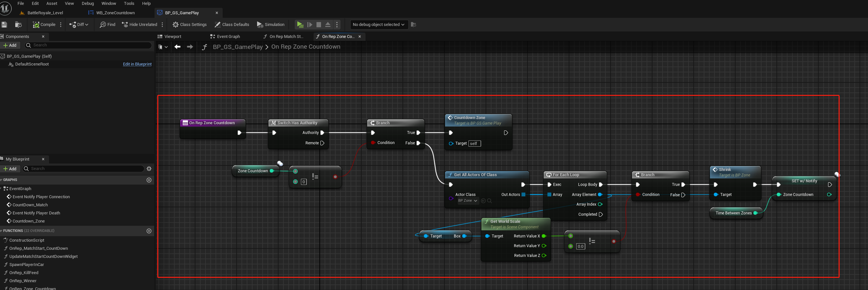
Task: Click the Browse to asset icon
Action: (x=19, y=25)
